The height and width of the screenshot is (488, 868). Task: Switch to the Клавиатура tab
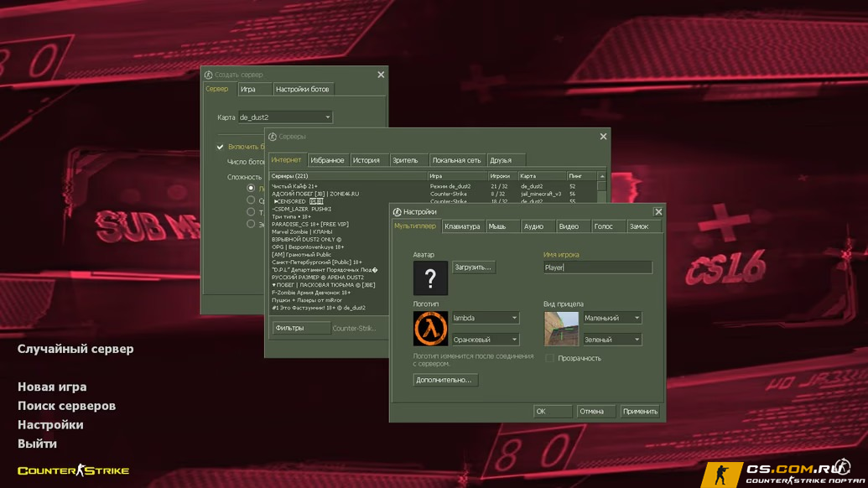pyautogui.click(x=462, y=226)
